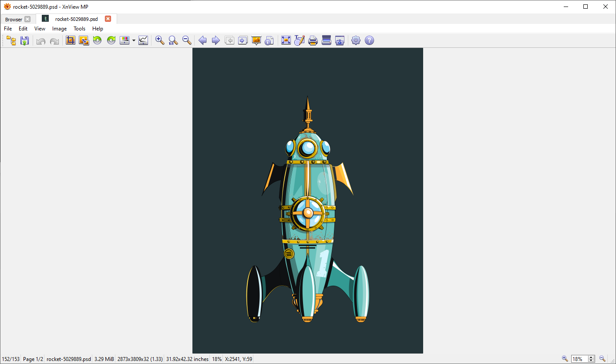
Task: Close the rocket-5029889.psd tab
Action: [108, 19]
